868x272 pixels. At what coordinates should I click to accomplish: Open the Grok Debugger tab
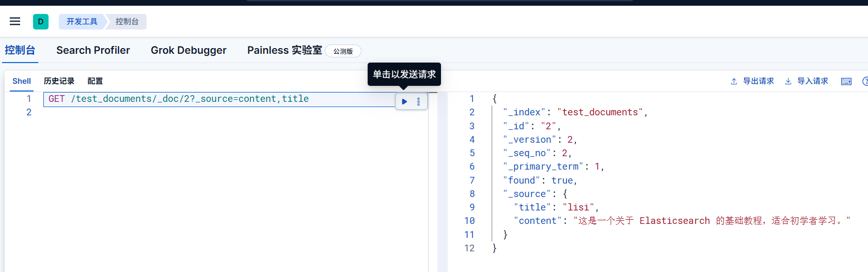pyautogui.click(x=188, y=50)
